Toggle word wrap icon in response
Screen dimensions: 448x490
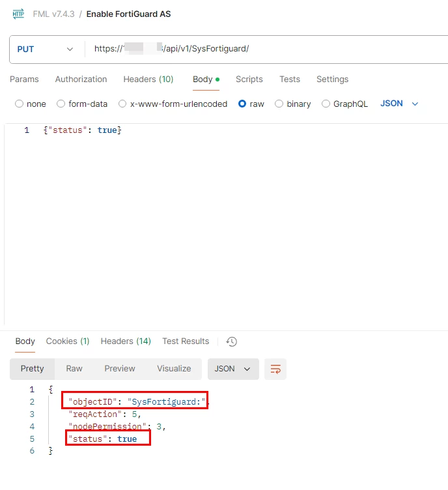click(275, 369)
